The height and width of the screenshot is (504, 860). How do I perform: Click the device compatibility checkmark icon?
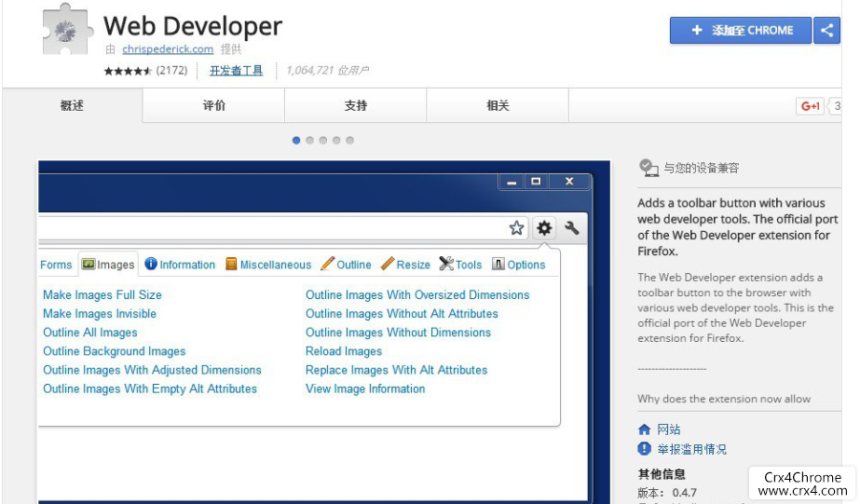(648, 168)
